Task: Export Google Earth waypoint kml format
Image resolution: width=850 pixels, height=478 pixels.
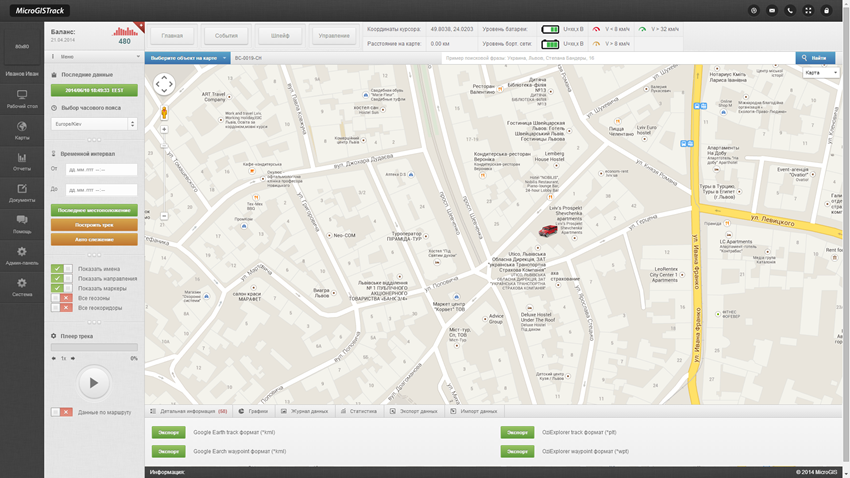Action: [x=169, y=451]
